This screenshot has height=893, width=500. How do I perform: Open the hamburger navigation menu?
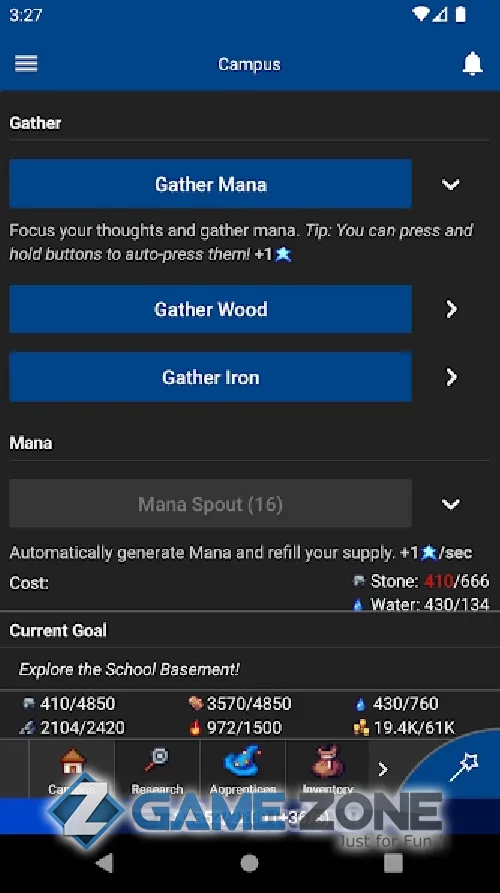click(26, 64)
